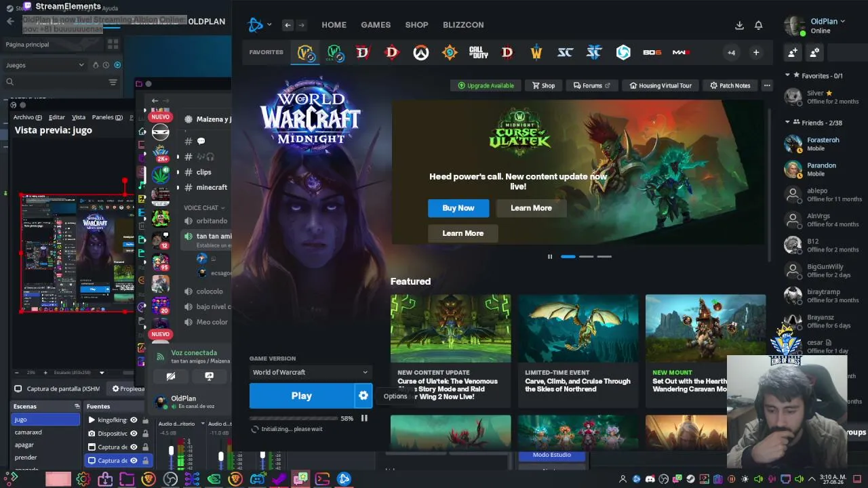Open the Juegos dropdown in Steam

tap(45, 65)
